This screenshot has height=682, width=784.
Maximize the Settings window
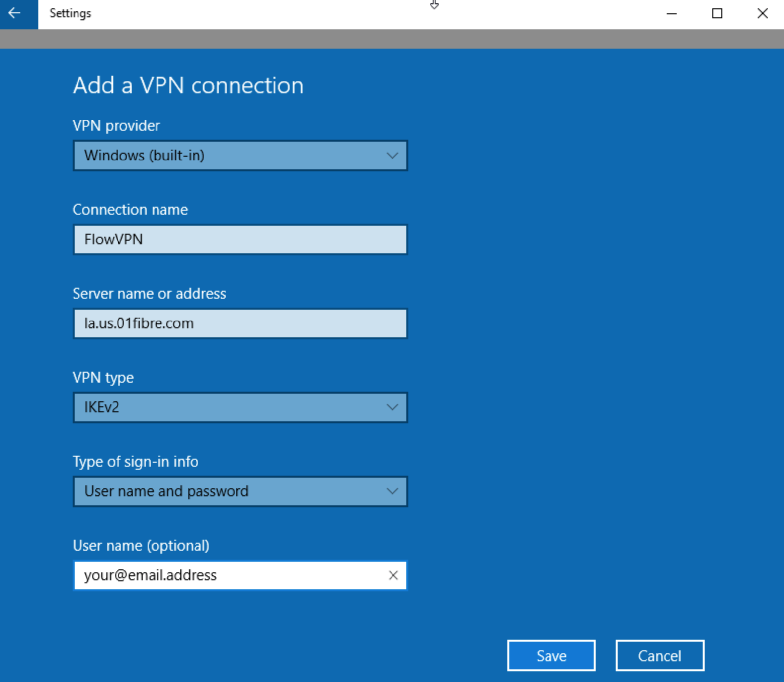pyautogui.click(x=717, y=14)
